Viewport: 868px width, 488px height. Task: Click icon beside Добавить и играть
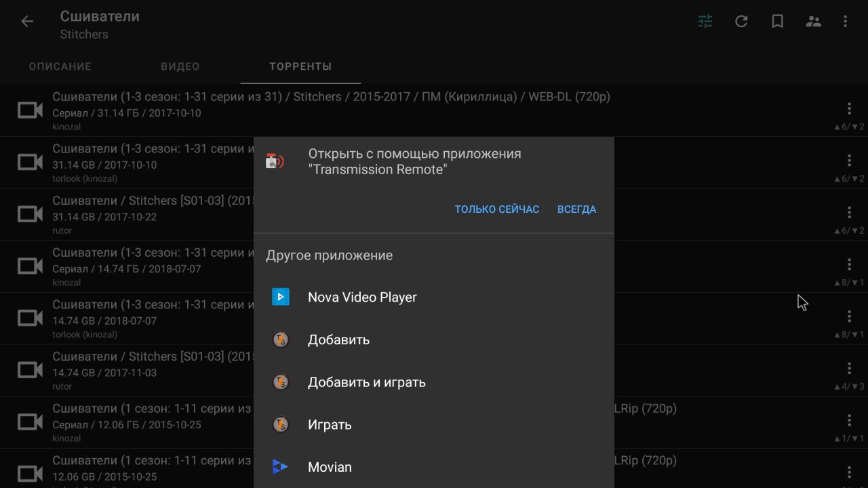(x=281, y=382)
